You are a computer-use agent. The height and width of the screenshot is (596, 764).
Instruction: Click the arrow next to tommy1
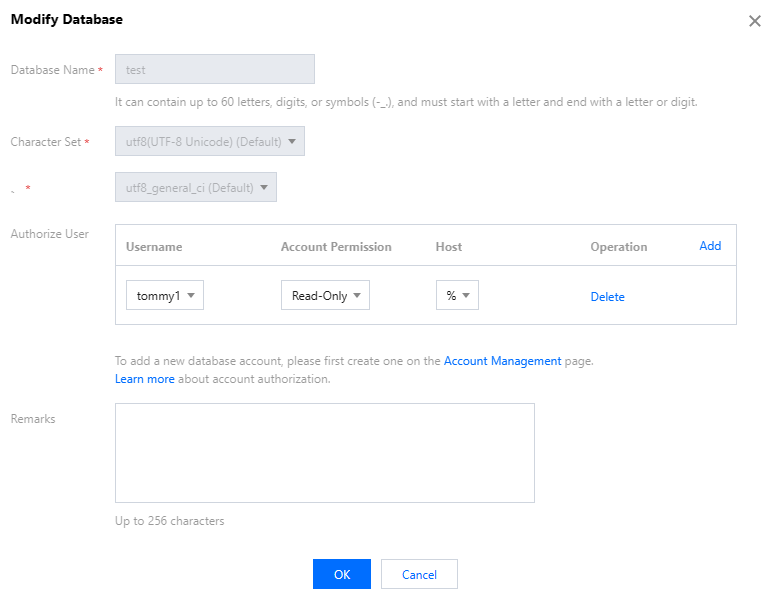coord(191,296)
